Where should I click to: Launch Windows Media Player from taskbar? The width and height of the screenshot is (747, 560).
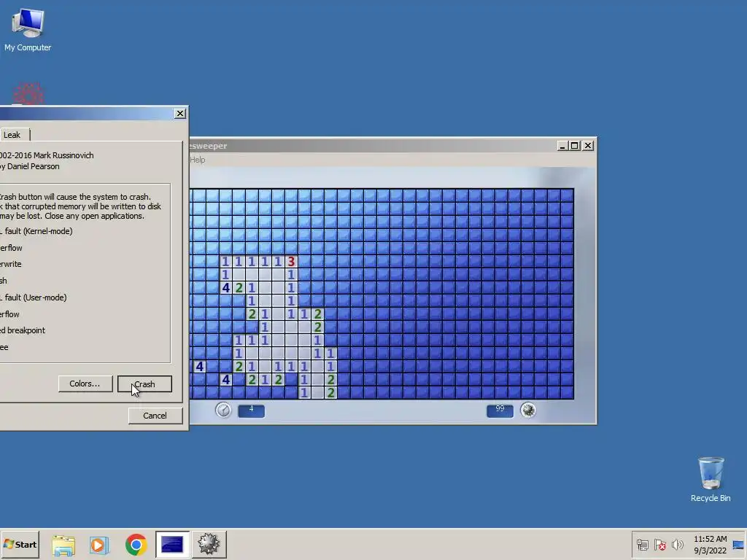click(x=99, y=545)
